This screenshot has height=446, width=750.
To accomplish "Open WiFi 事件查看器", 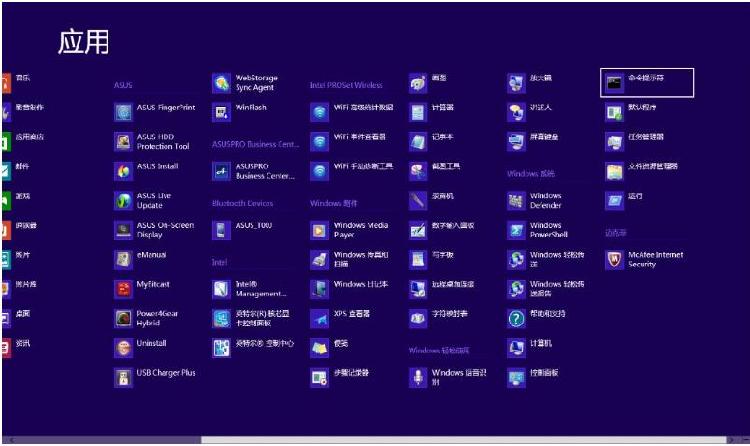I will (x=348, y=142).
